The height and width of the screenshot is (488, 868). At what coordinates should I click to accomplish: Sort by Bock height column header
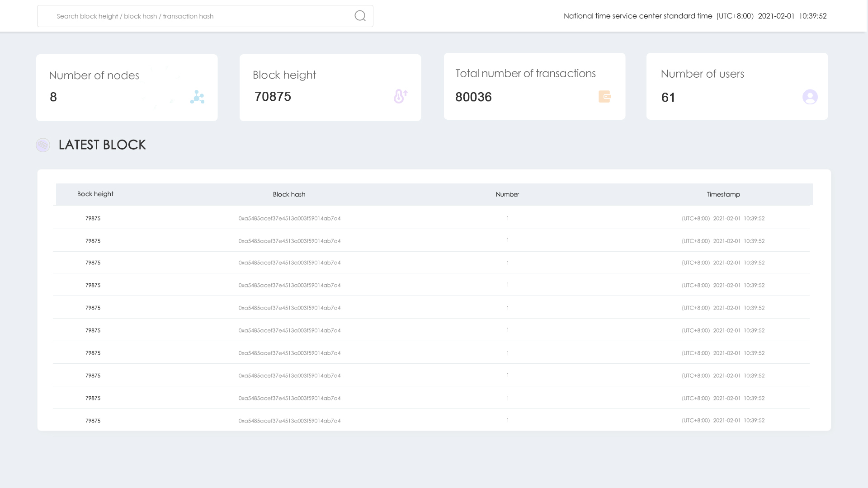pyautogui.click(x=95, y=194)
